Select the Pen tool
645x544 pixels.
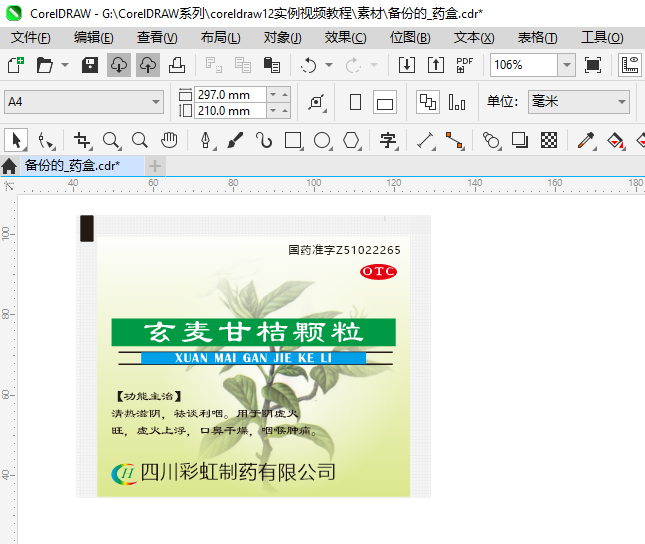click(x=206, y=140)
